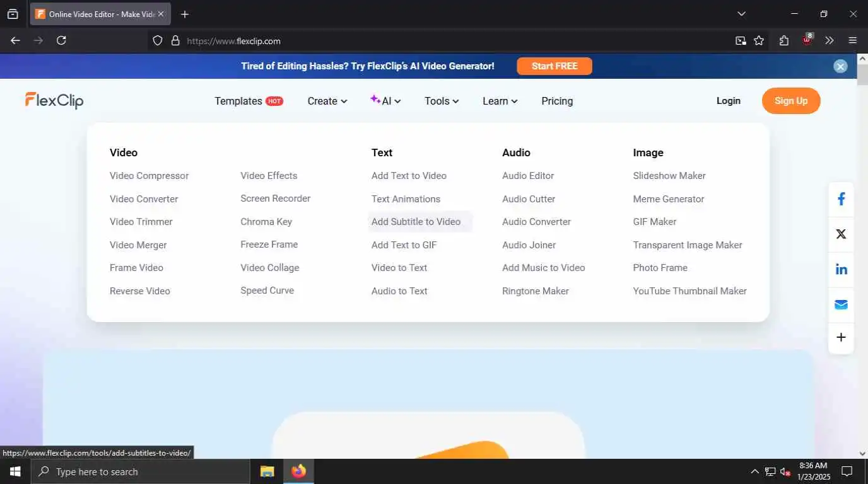868x484 pixels.
Task: Open Text Animations tool
Action: click(x=406, y=199)
